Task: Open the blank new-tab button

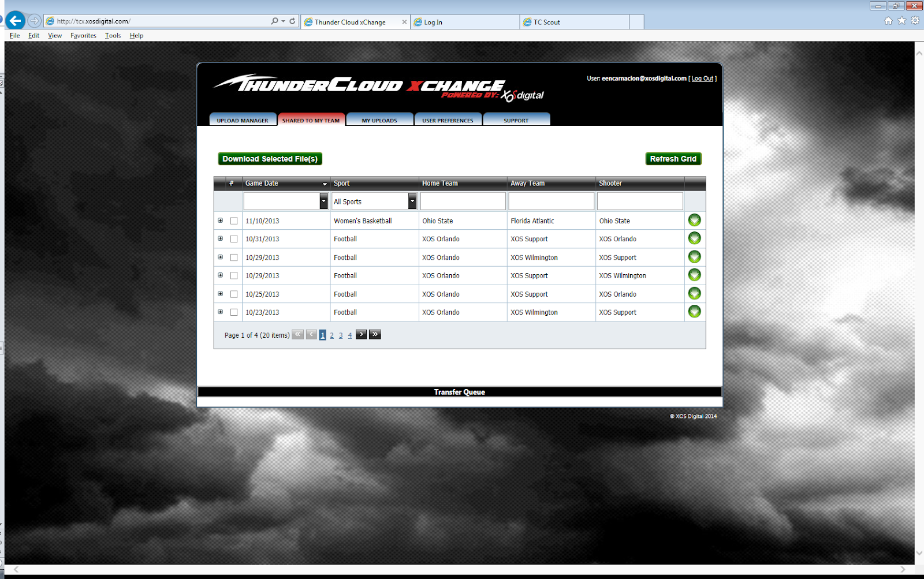Action: [636, 22]
